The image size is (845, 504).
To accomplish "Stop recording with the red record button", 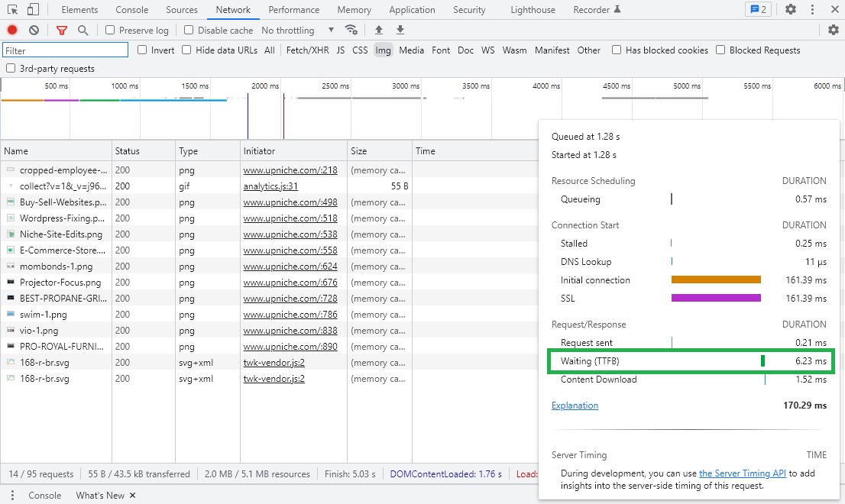I will 12,30.
